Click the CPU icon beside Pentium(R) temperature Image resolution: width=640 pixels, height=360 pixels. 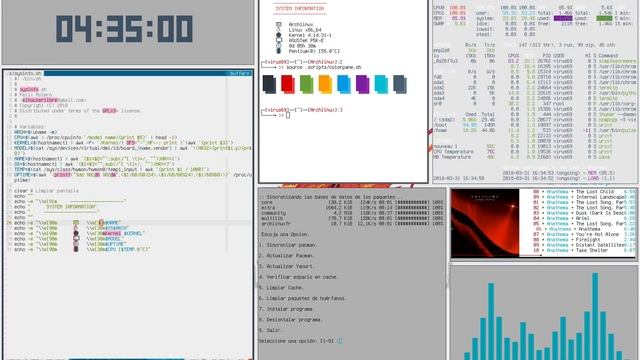tap(278, 51)
